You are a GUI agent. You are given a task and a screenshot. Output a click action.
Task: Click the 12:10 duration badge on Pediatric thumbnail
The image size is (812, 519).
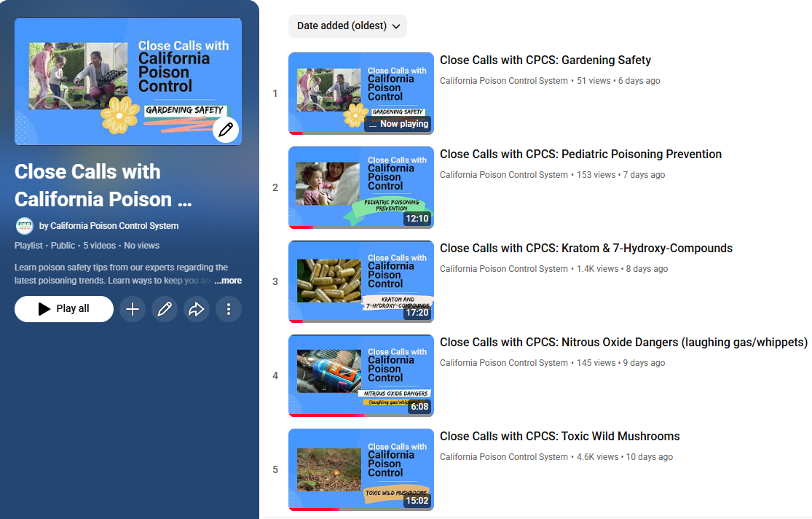tap(417, 218)
